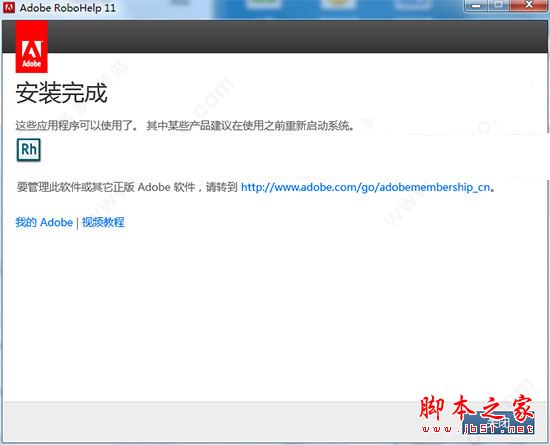Click the red Adobe logo badge
Viewport: 550px width, 445px height.
pos(32,47)
